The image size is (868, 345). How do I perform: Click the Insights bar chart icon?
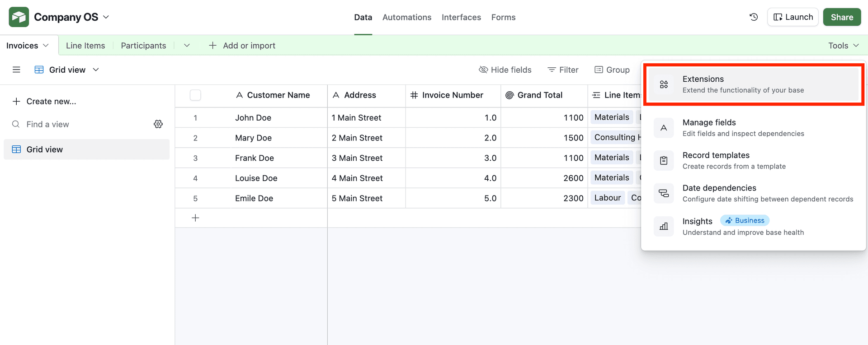point(664,226)
